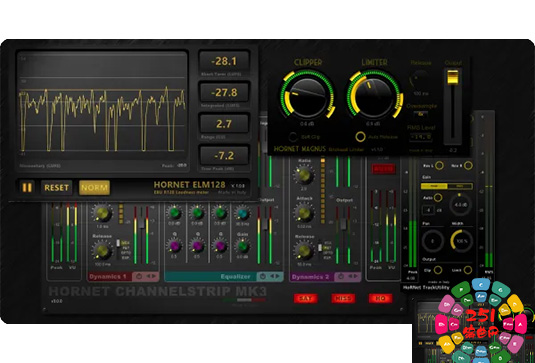Click the RESET button on ELM128

pyautogui.click(x=57, y=187)
